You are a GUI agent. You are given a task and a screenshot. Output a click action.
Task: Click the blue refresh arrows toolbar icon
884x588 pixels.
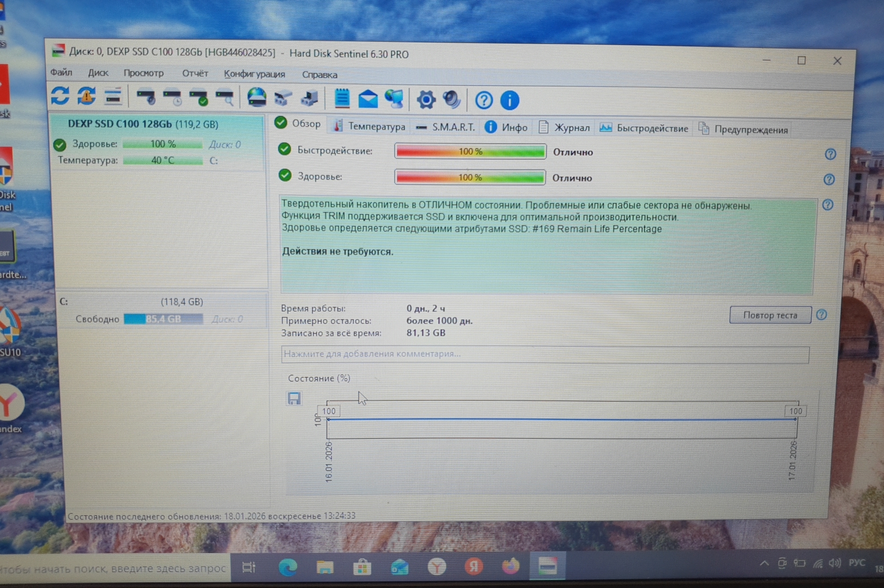click(x=60, y=96)
